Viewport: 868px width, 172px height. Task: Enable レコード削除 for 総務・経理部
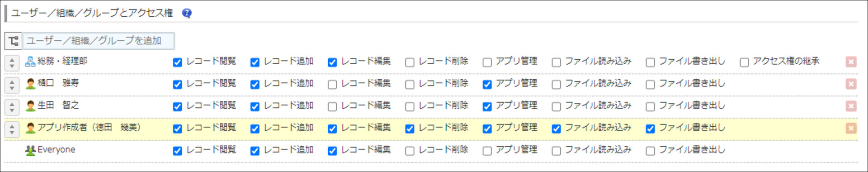tap(410, 62)
